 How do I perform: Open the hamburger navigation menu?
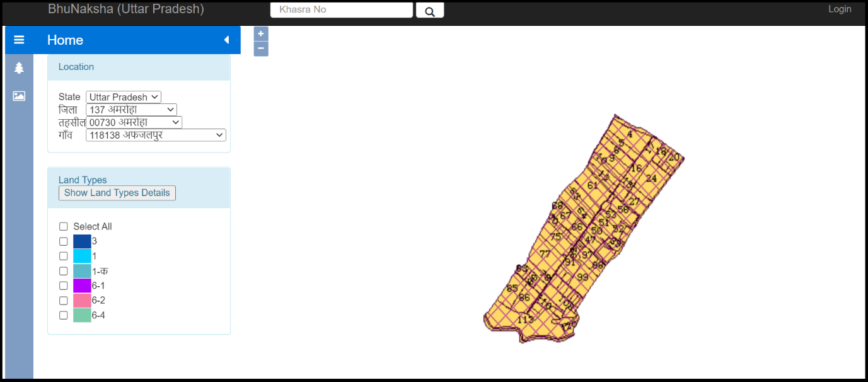(18, 40)
